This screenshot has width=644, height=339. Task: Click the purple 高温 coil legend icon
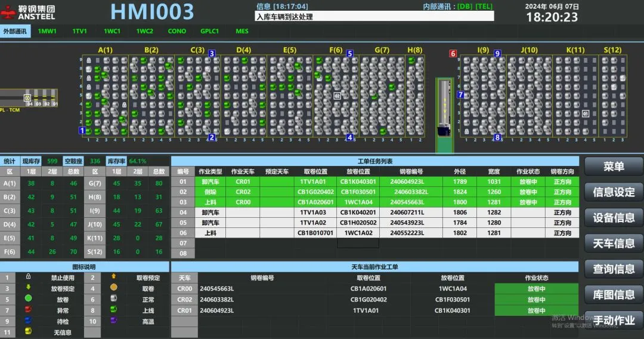(113, 321)
